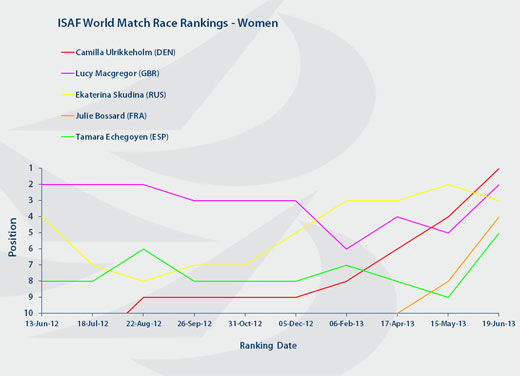Click the orange Julie Bossard legend line

pyautogui.click(x=68, y=116)
